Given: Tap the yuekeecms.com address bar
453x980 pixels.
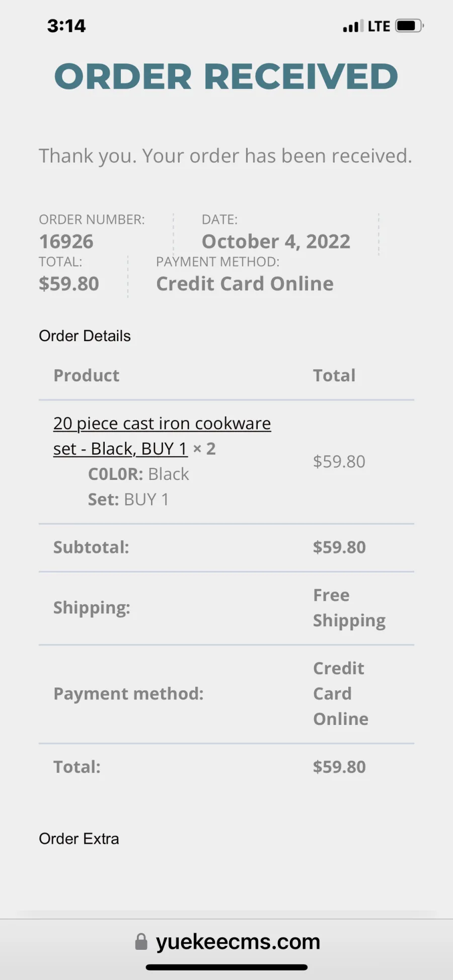Looking at the screenshot, I should pyautogui.click(x=228, y=942).
